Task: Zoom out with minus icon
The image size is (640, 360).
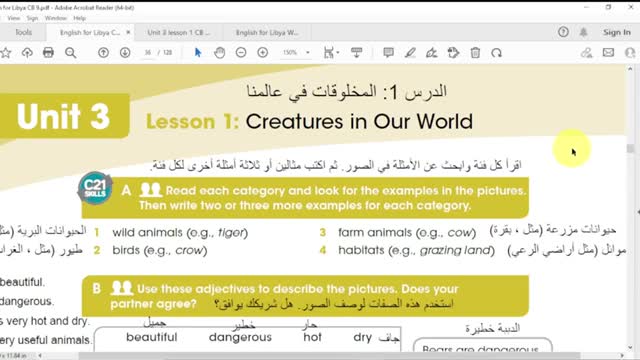Action: tap(241, 53)
